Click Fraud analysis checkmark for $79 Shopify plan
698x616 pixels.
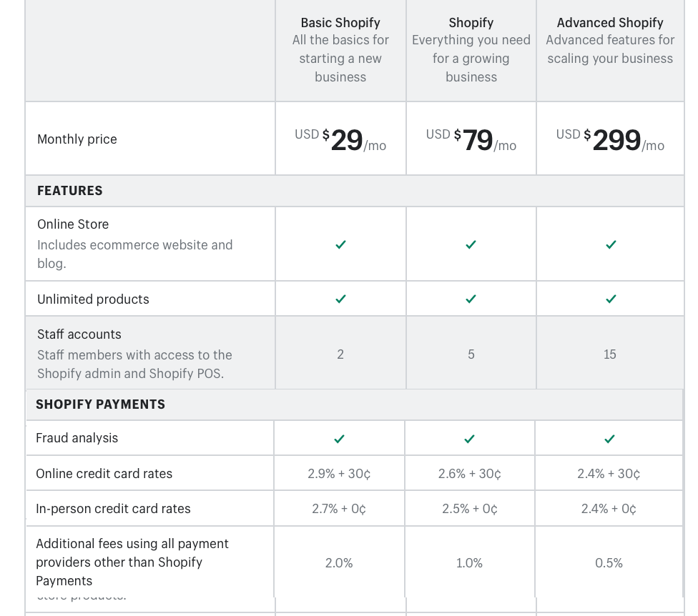point(469,439)
